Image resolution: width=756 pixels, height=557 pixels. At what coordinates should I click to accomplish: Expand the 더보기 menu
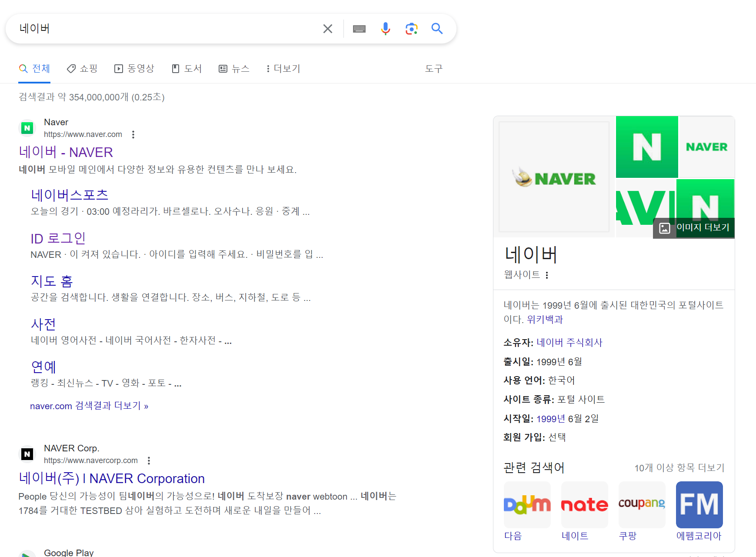(283, 69)
